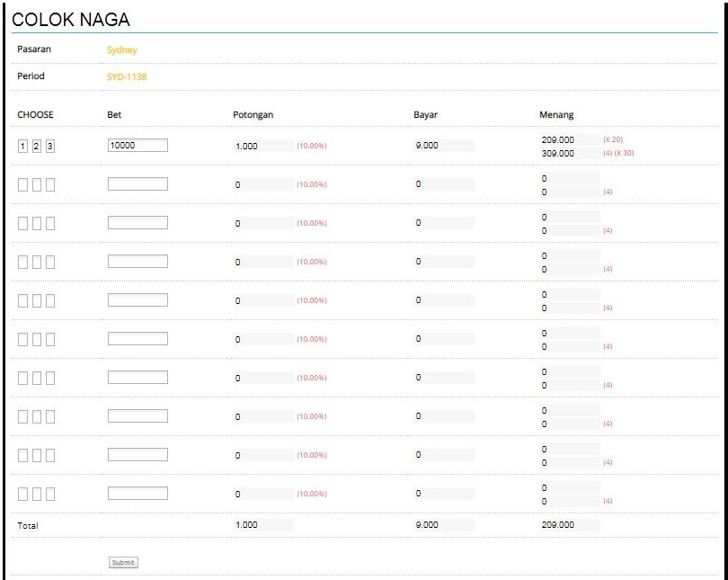Focus the fifth-row Bet input field

point(138,300)
